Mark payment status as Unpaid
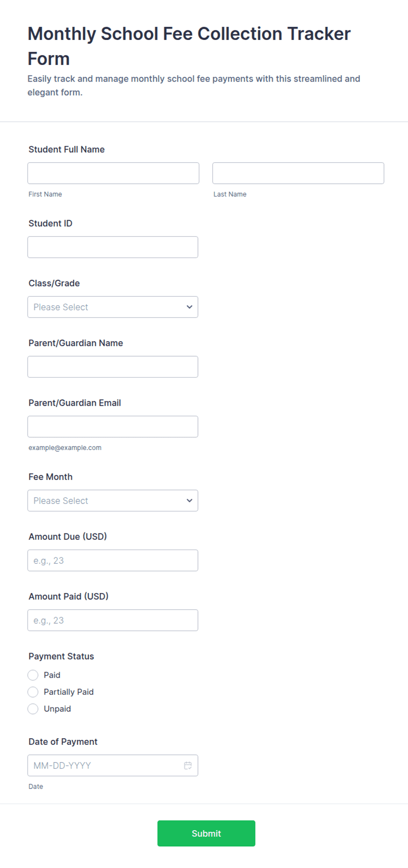Screen dimensions: 408x868 pos(33,709)
